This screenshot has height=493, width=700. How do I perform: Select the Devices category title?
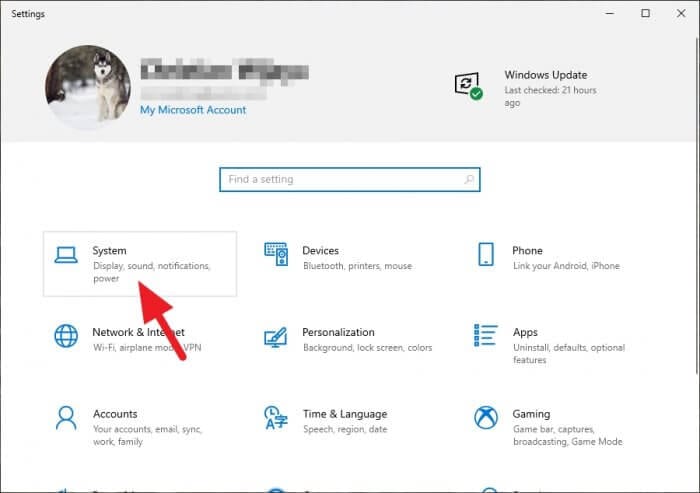pos(321,251)
